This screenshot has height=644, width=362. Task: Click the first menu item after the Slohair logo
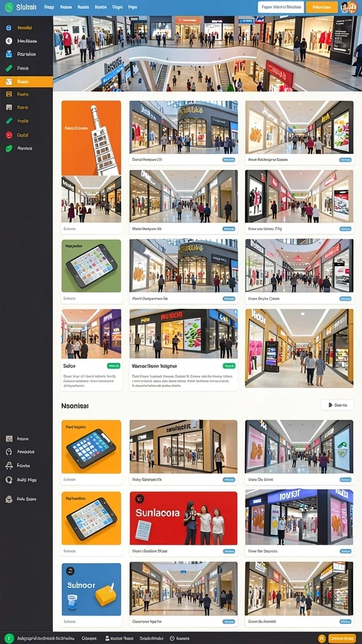pyautogui.click(x=49, y=7)
